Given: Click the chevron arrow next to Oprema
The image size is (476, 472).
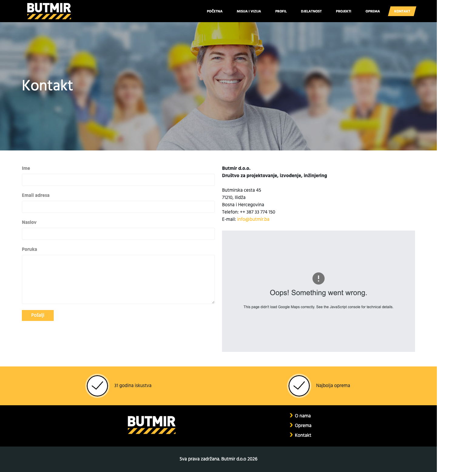Looking at the screenshot, I should 291,425.
